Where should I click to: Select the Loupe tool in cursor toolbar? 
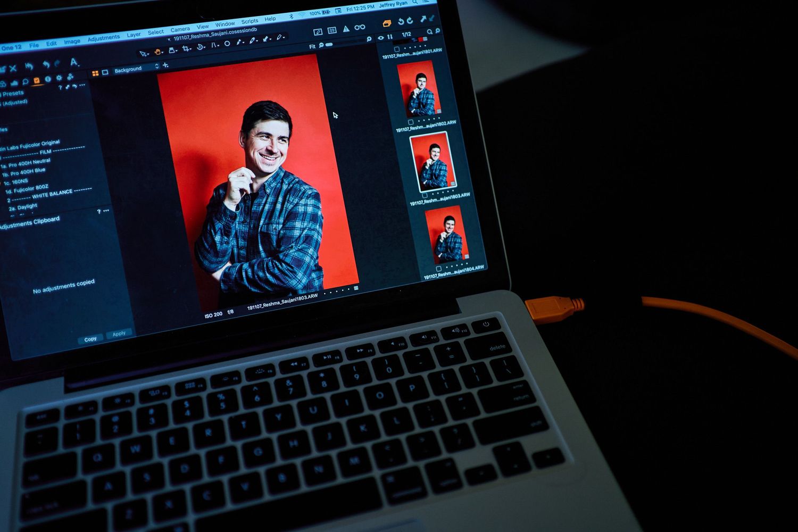pyautogui.click(x=172, y=50)
